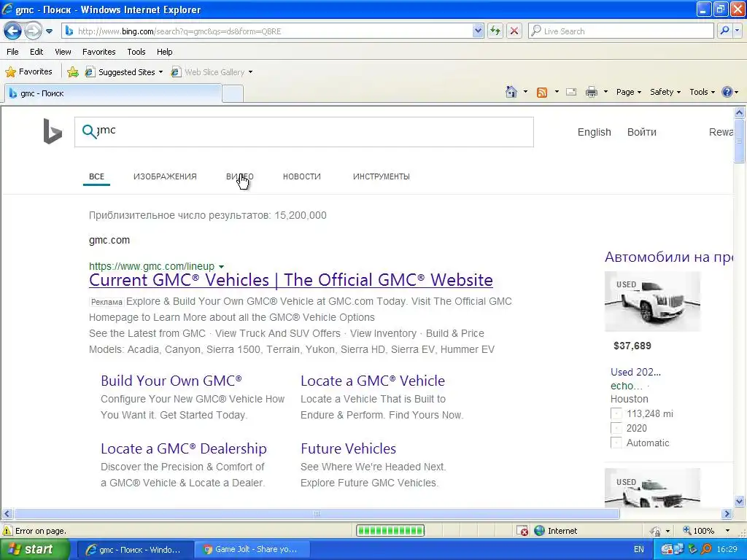Click the Live Search magnifier button

(x=724, y=31)
